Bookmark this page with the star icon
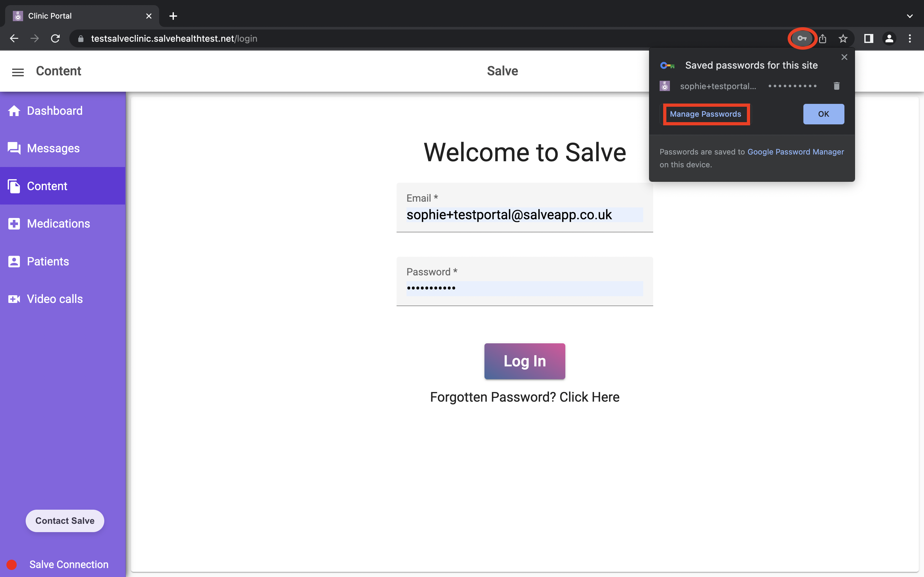Viewport: 924px width, 577px height. click(843, 38)
